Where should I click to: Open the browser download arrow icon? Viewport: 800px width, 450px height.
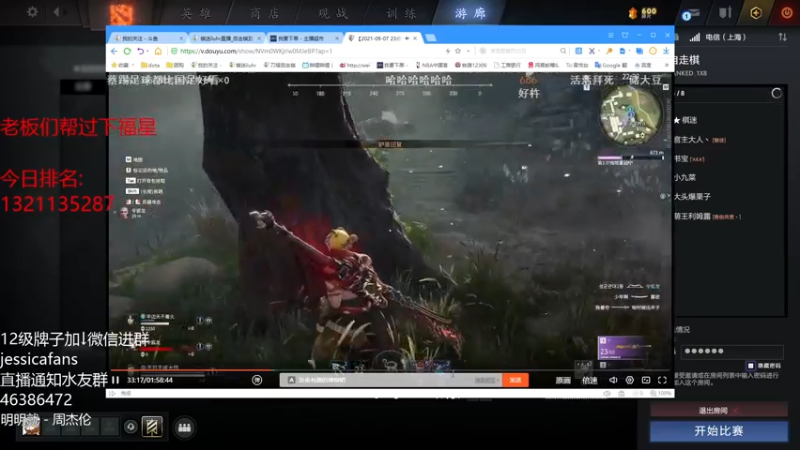click(x=666, y=51)
